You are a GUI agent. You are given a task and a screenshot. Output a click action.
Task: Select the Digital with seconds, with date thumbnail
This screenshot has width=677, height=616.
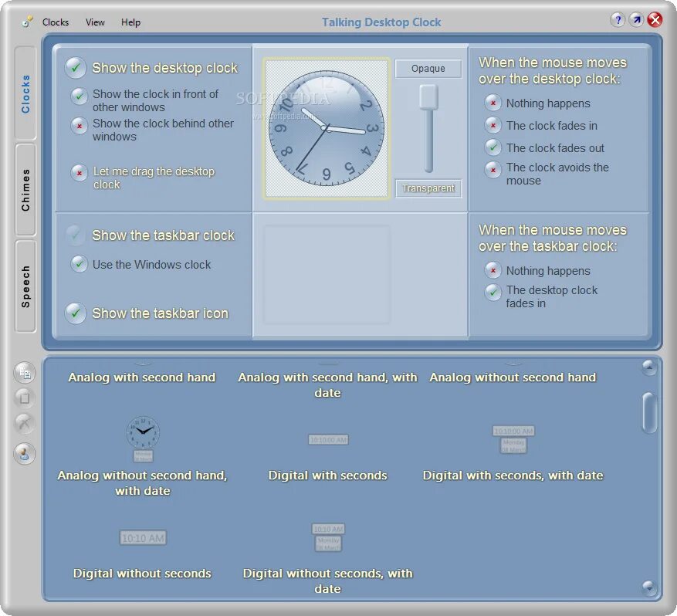click(x=513, y=439)
